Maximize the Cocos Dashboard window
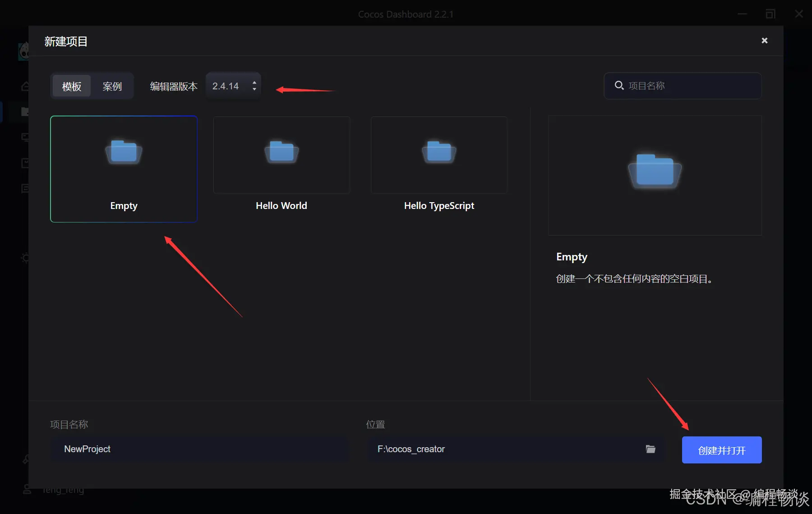The height and width of the screenshot is (514, 812). 770,14
